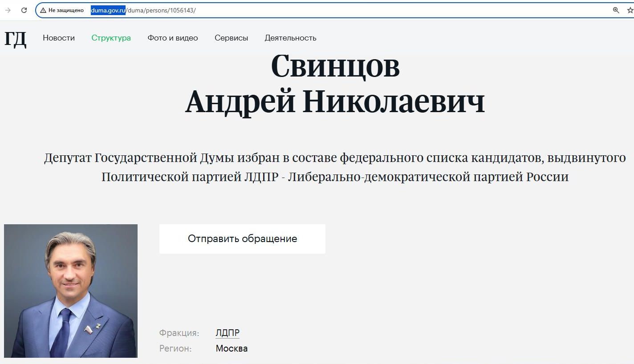
Task: Click the Фракция field label
Action: [179, 333]
